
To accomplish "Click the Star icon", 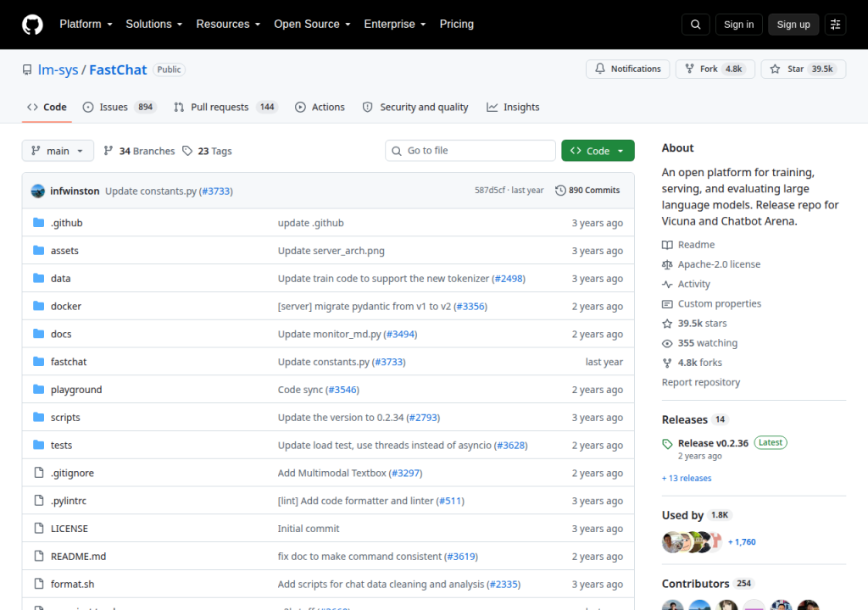I will pos(775,69).
